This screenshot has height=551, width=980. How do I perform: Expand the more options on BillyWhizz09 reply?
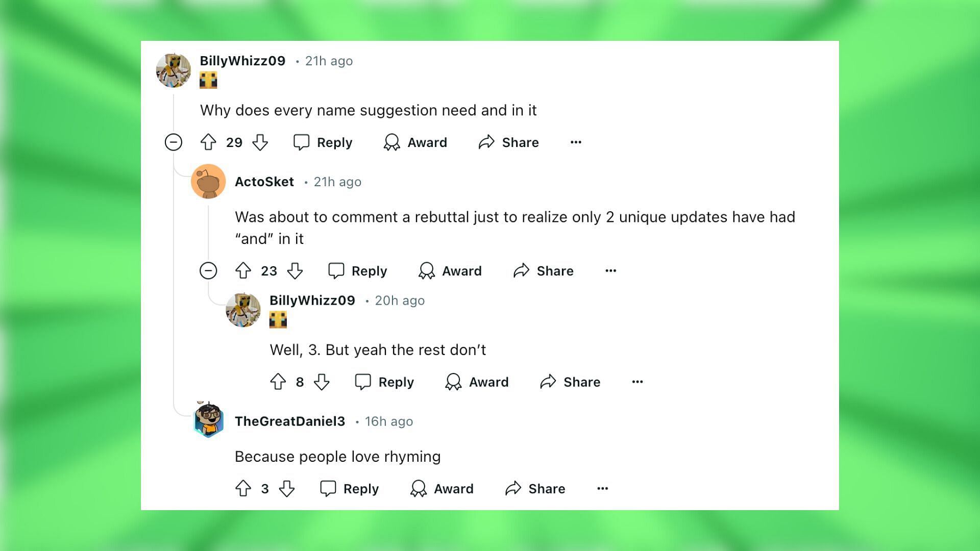coord(635,381)
